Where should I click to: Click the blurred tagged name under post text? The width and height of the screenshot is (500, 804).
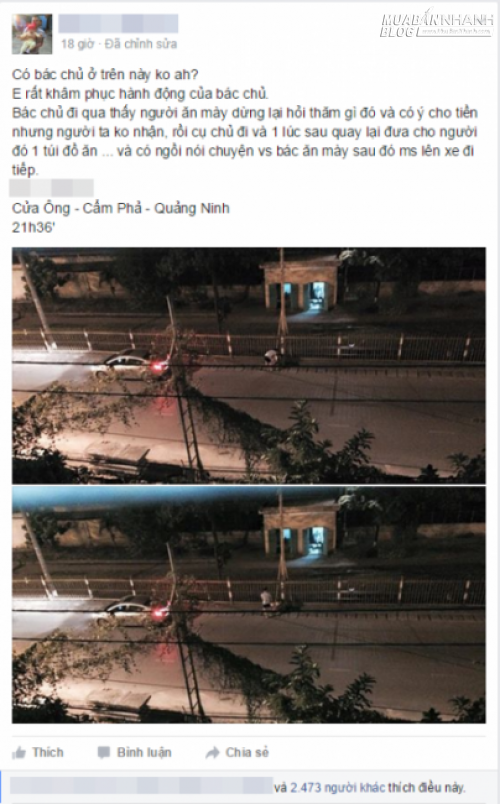52,188
